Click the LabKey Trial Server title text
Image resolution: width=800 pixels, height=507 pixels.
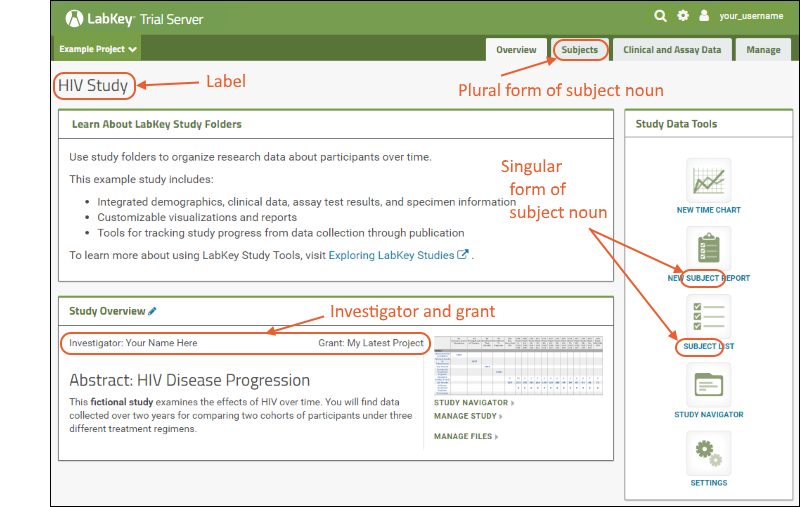(145, 19)
